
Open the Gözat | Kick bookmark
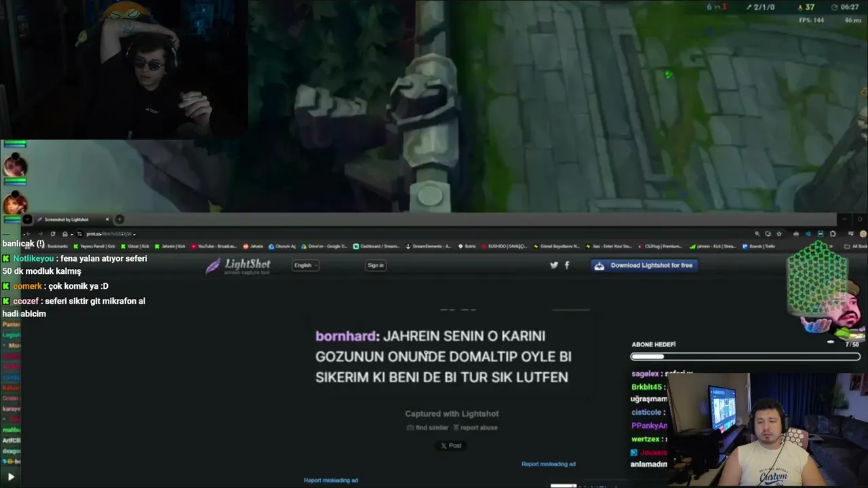click(135, 246)
